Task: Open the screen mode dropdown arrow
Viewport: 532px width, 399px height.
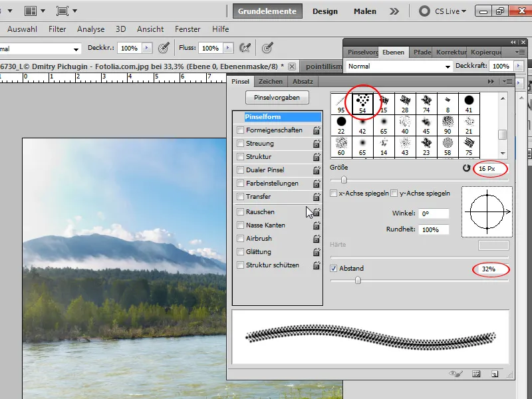Action: (x=74, y=11)
